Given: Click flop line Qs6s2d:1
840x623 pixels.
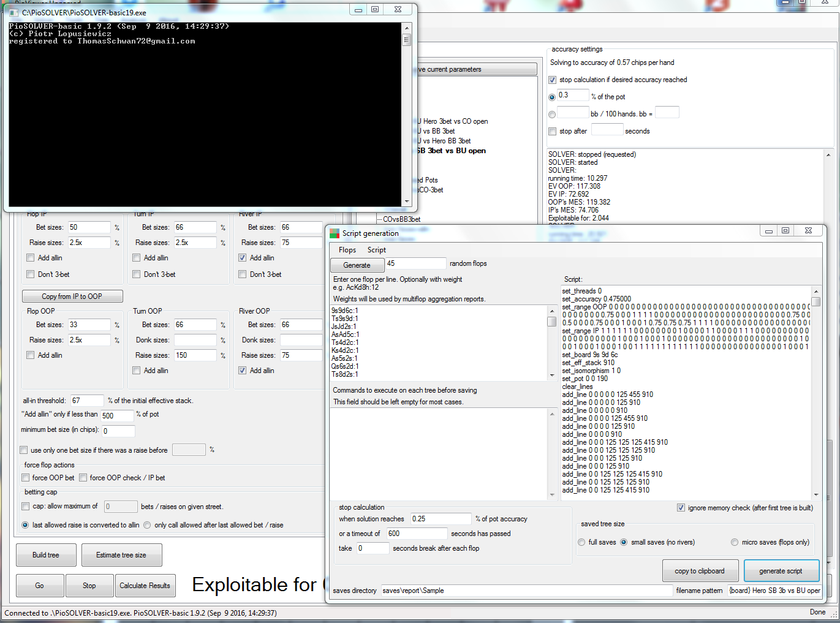Looking at the screenshot, I should (x=345, y=366).
